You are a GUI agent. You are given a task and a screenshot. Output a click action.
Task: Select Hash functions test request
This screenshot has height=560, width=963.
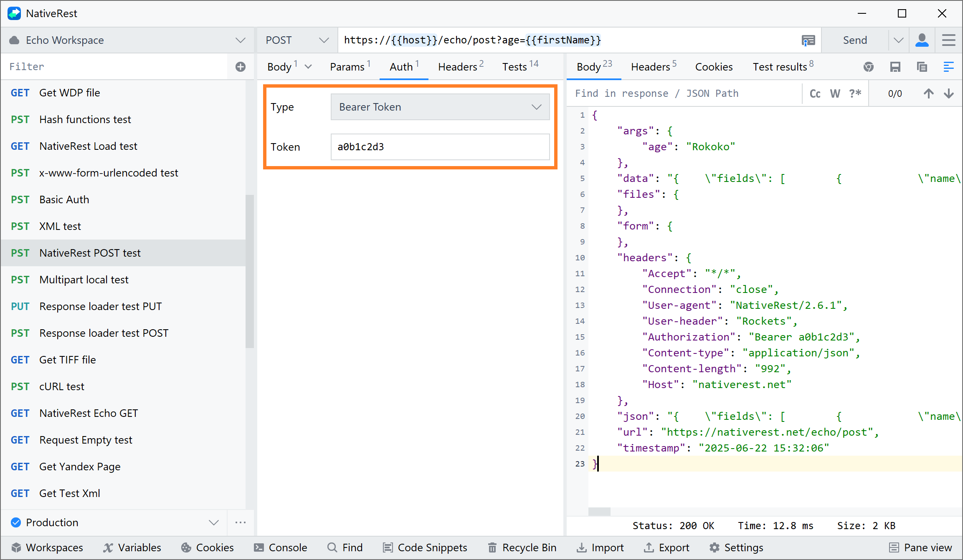coord(124,119)
